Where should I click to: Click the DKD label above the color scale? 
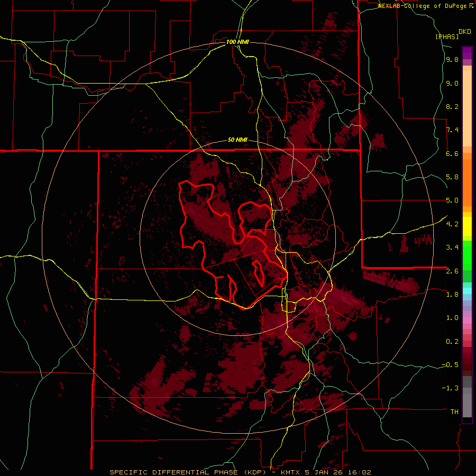[465, 32]
